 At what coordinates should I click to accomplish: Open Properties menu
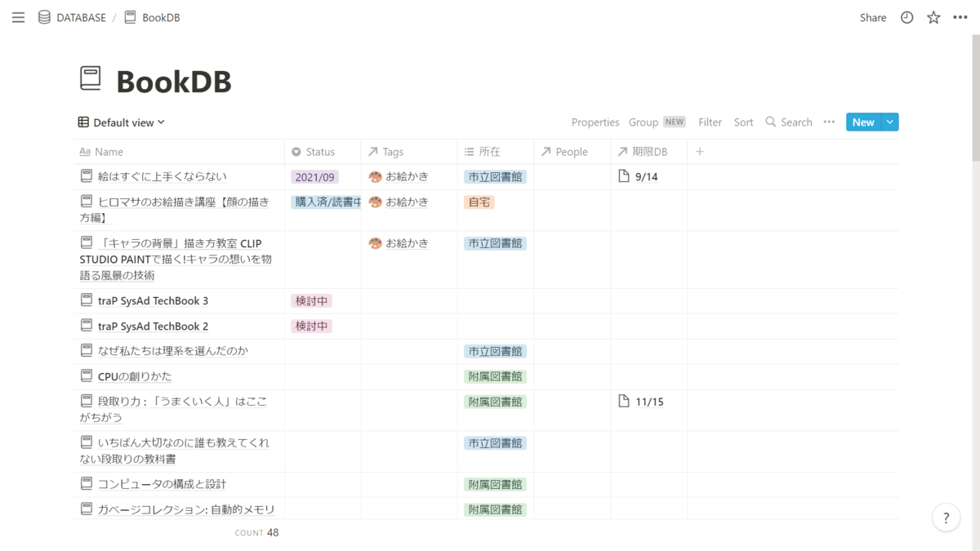click(x=595, y=122)
